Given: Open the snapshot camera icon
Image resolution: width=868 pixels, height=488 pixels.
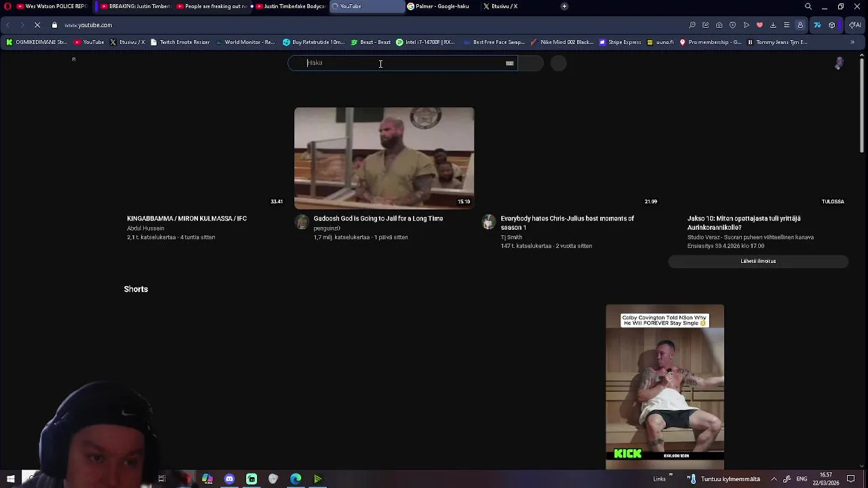Looking at the screenshot, I should pyautogui.click(x=719, y=25).
